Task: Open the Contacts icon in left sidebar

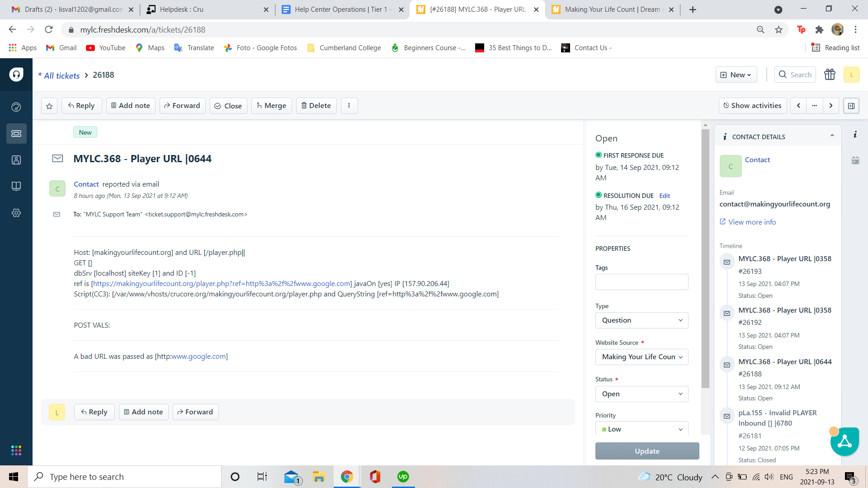Action: pyautogui.click(x=16, y=160)
